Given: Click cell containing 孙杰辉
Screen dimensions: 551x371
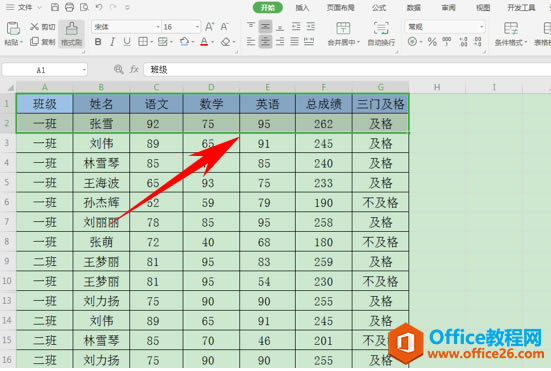Looking at the screenshot, I should [x=101, y=202].
